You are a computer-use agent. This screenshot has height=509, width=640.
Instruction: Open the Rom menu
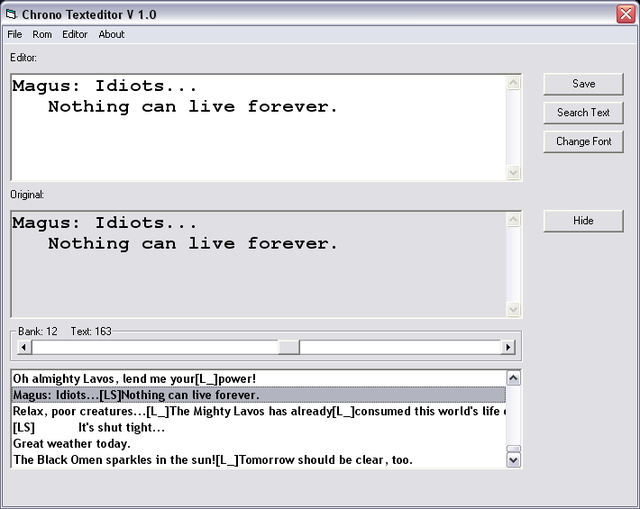[x=42, y=34]
